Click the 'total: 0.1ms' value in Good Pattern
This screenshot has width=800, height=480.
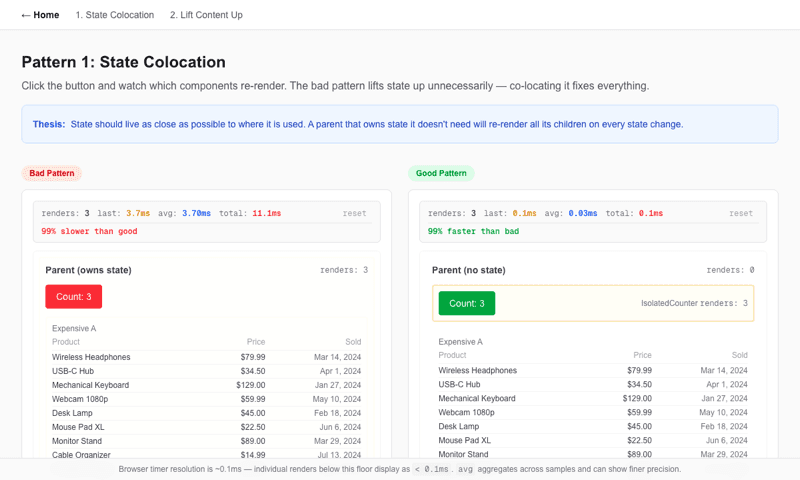click(x=634, y=213)
